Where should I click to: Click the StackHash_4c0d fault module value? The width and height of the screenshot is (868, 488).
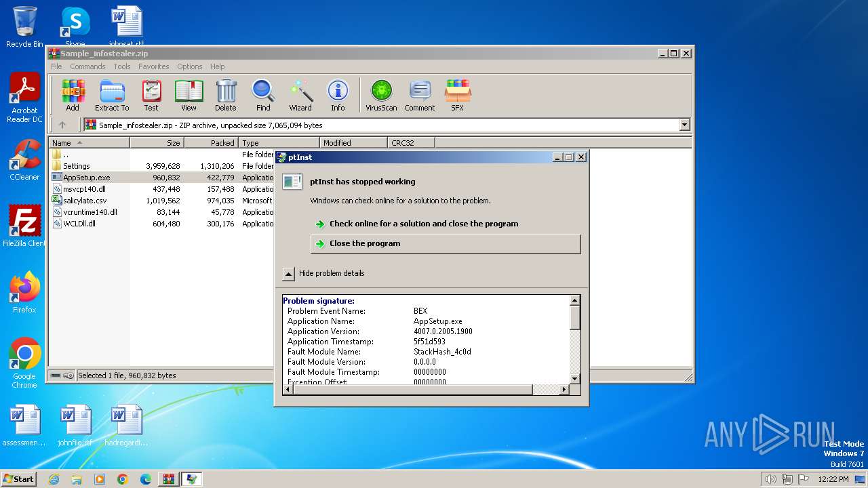pyautogui.click(x=442, y=352)
